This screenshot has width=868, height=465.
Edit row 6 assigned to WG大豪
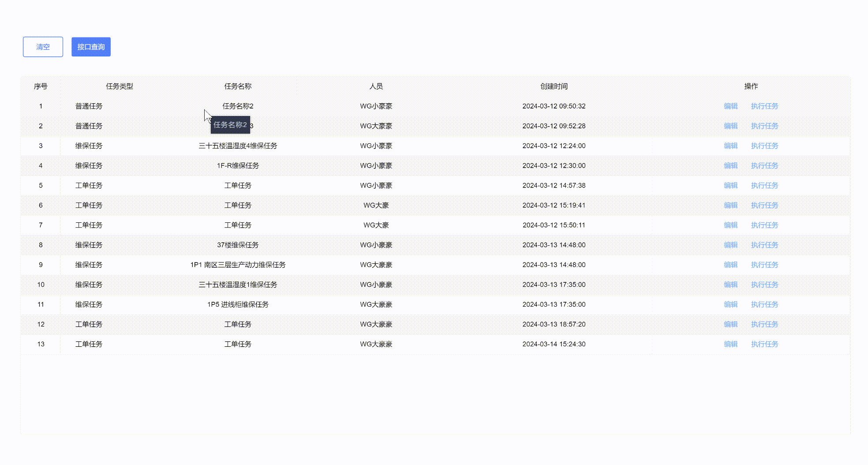click(730, 205)
